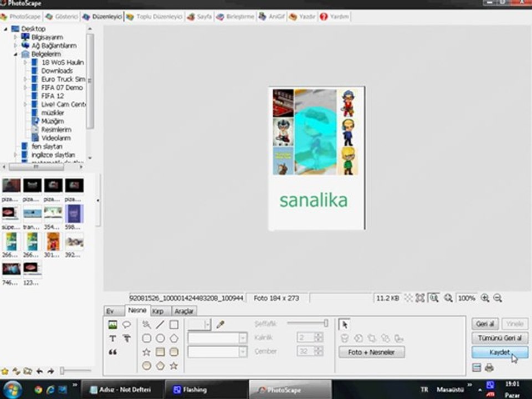Click the print icon below Kaydet
This screenshot has width=532, height=399.
[489, 367]
